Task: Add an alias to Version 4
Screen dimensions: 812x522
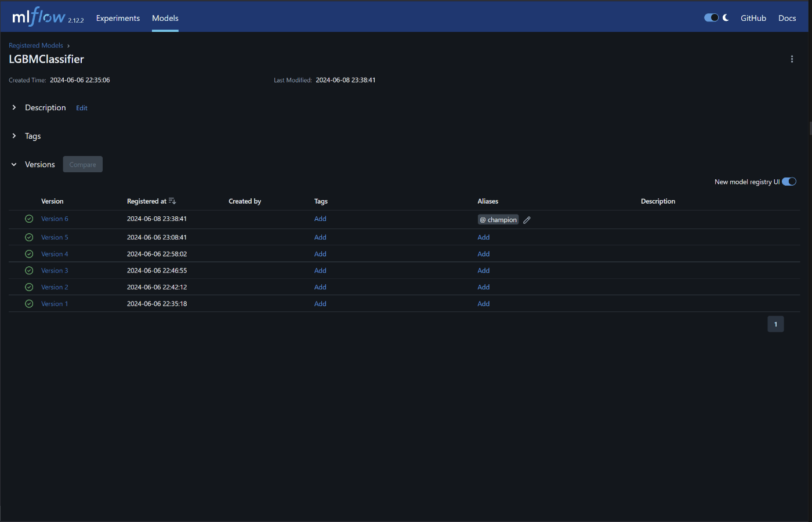Action: tap(484, 254)
